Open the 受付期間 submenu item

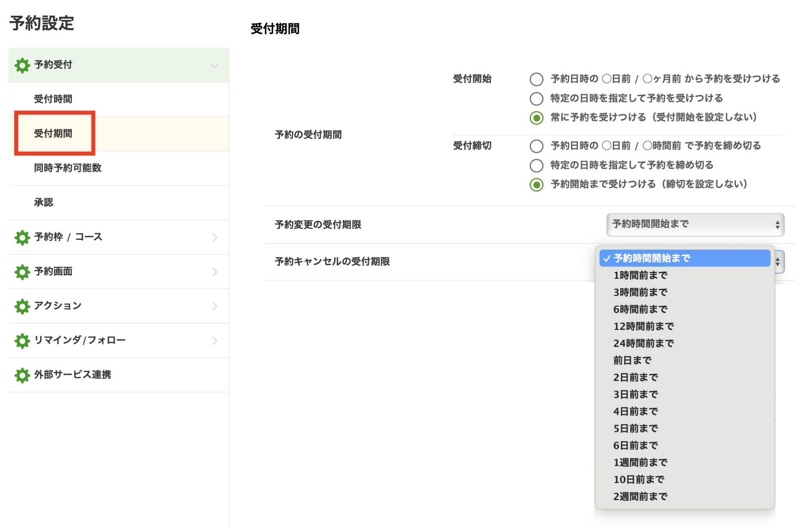pyautogui.click(x=119, y=134)
